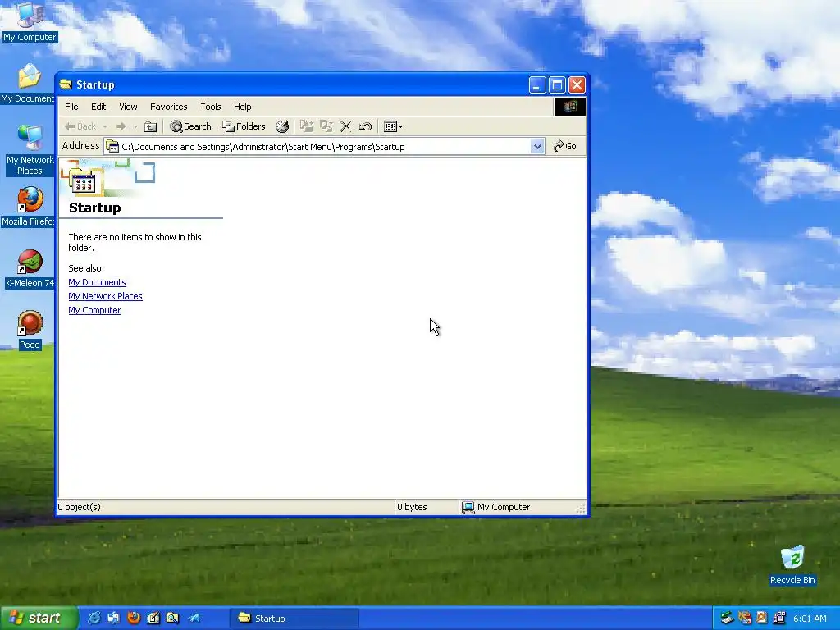Click the Windows logo throbber icon

569,106
